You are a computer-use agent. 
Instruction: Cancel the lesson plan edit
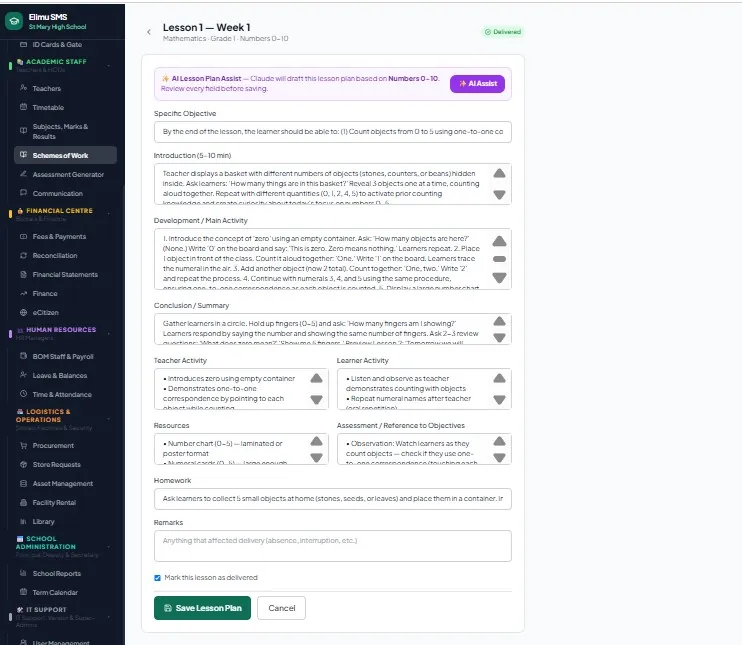[x=282, y=608]
